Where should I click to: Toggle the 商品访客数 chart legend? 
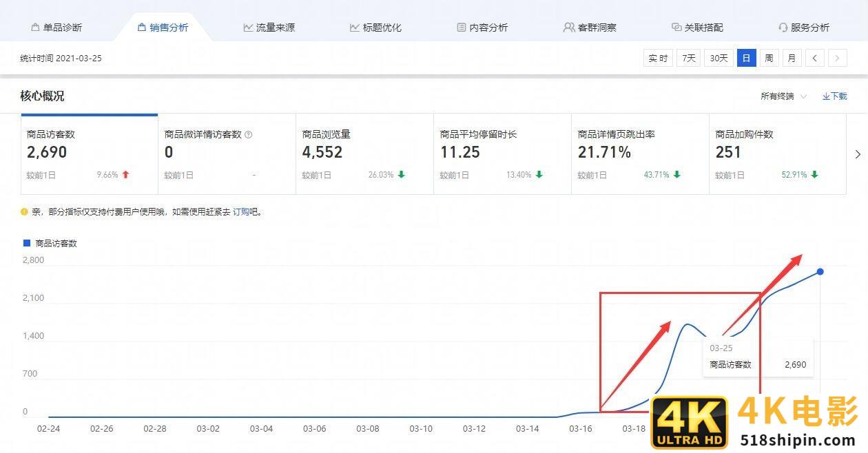pyautogui.click(x=50, y=243)
